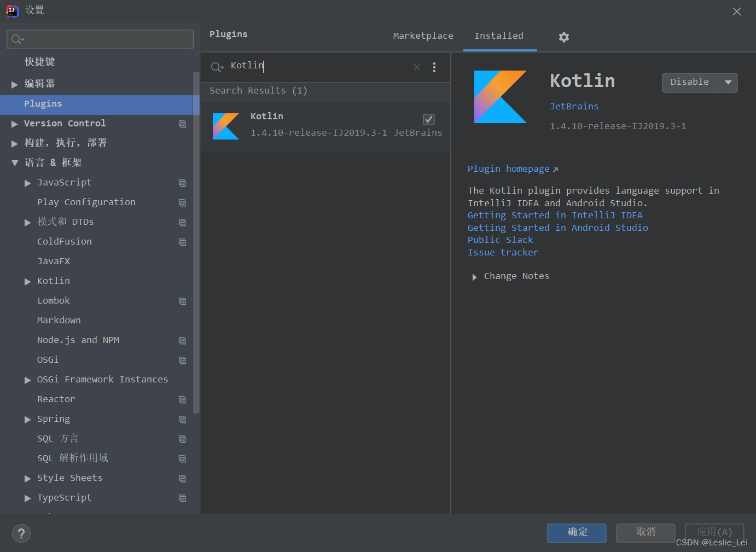Open Getting Started in IntelliJ IDEA link
The height and width of the screenshot is (552, 756).
tap(555, 215)
